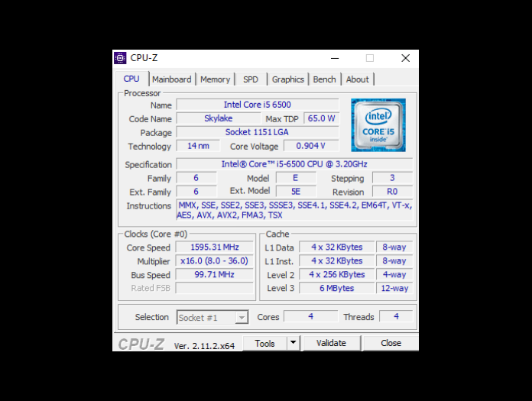The width and height of the screenshot is (532, 401).
Task: Click the Close button at bottom
Action: (x=391, y=343)
